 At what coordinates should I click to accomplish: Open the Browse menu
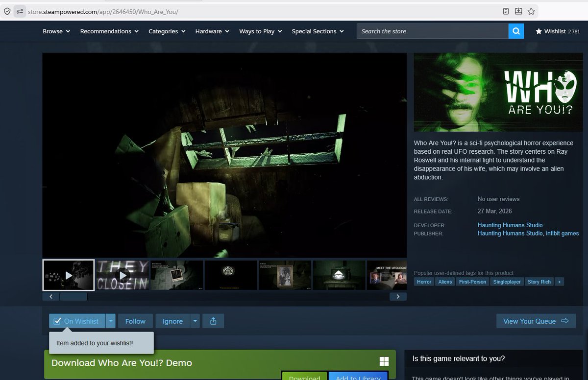point(56,31)
